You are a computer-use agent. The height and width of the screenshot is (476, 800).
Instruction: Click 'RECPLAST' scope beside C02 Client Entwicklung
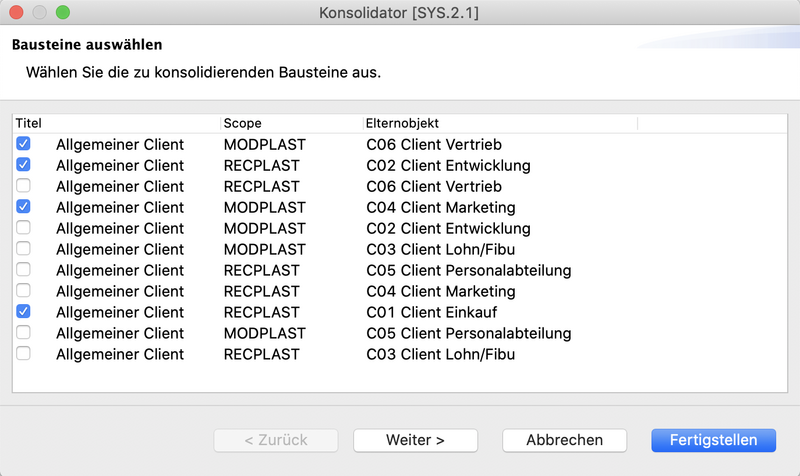(261, 165)
